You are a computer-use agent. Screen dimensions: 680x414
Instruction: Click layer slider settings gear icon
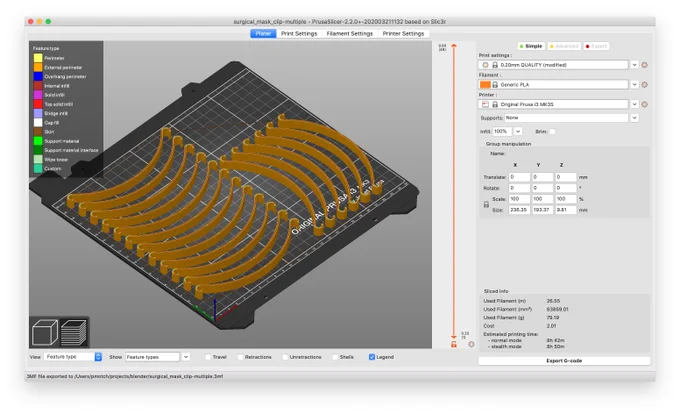471,344
